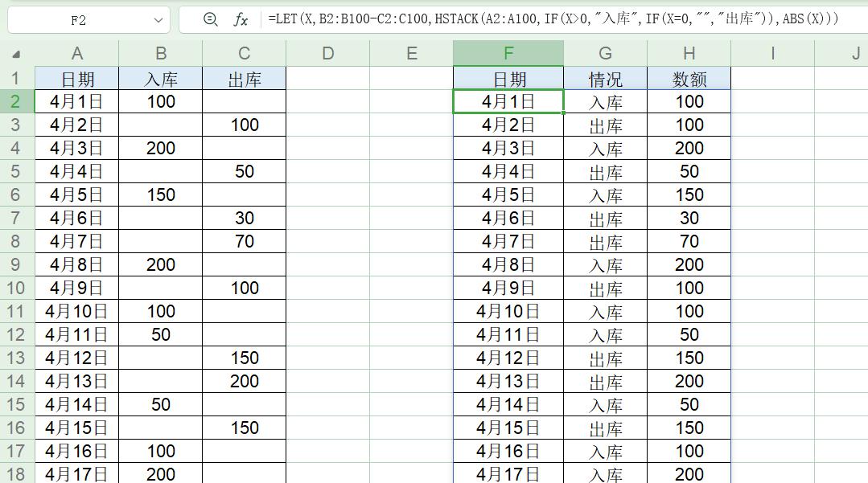
Task: Select column H header
Action: (689, 53)
